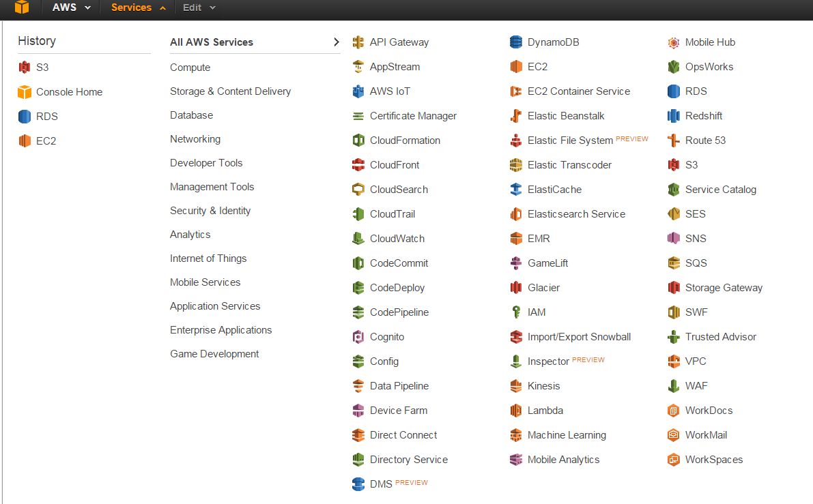
Task: Click the Elastic Beanstalk icon
Action: coord(516,116)
